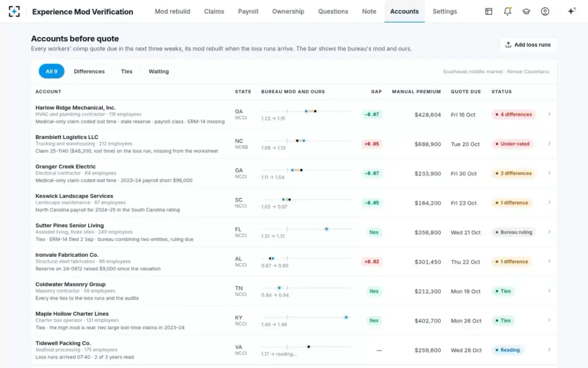Open the graduation cap learning icon

(526, 11)
